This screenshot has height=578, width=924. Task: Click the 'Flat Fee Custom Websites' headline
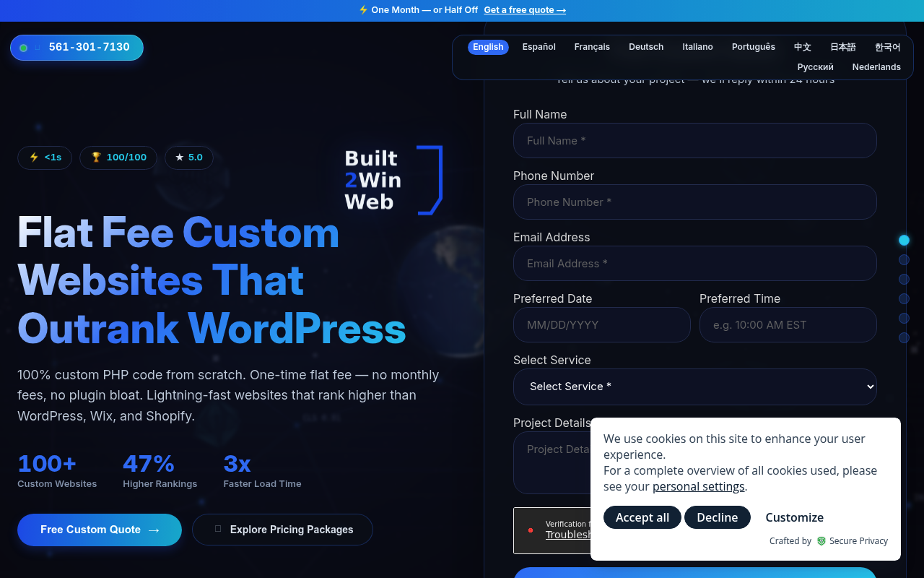point(212,280)
